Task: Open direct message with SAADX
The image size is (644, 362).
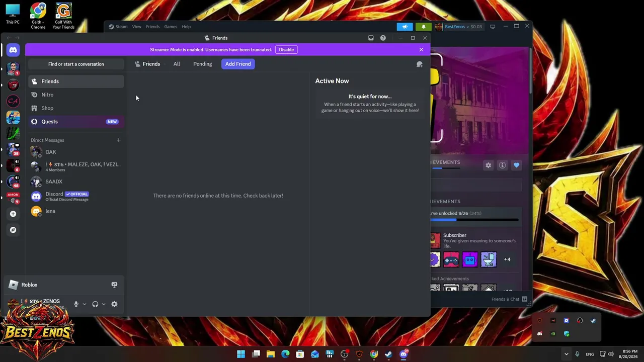Action: (76, 182)
